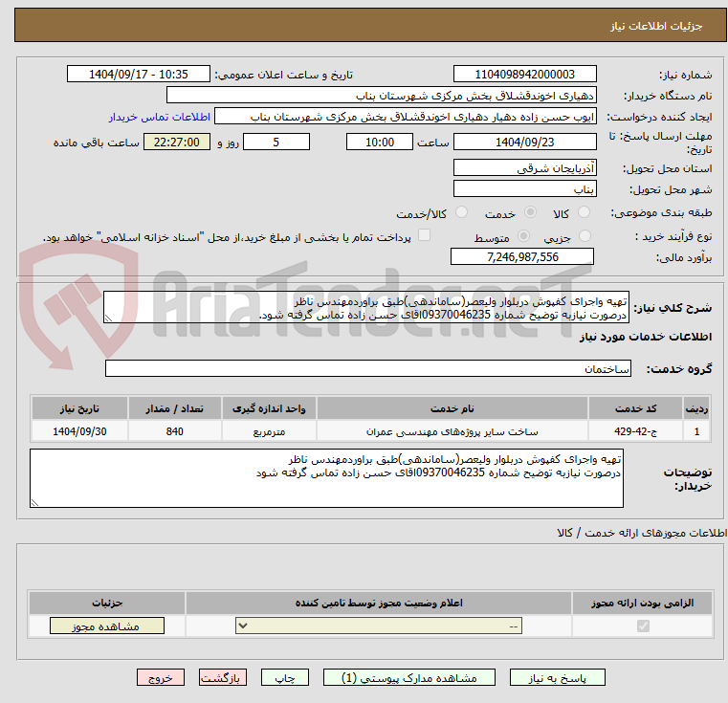Screen dimensions: 728x703
Task: Click the تعداد / مقدار column header
Action: coord(174,408)
